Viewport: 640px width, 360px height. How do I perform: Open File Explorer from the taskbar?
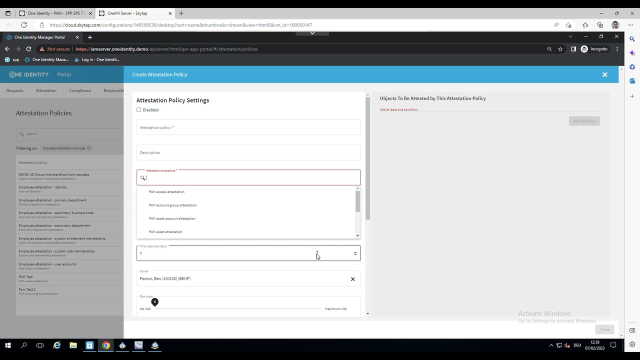point(73,345)
